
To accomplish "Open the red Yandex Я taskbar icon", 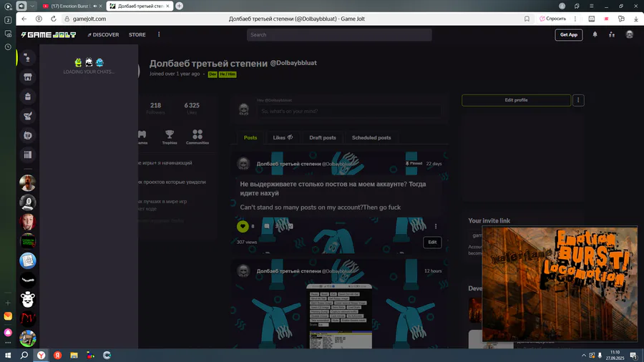I will [57, 356].
